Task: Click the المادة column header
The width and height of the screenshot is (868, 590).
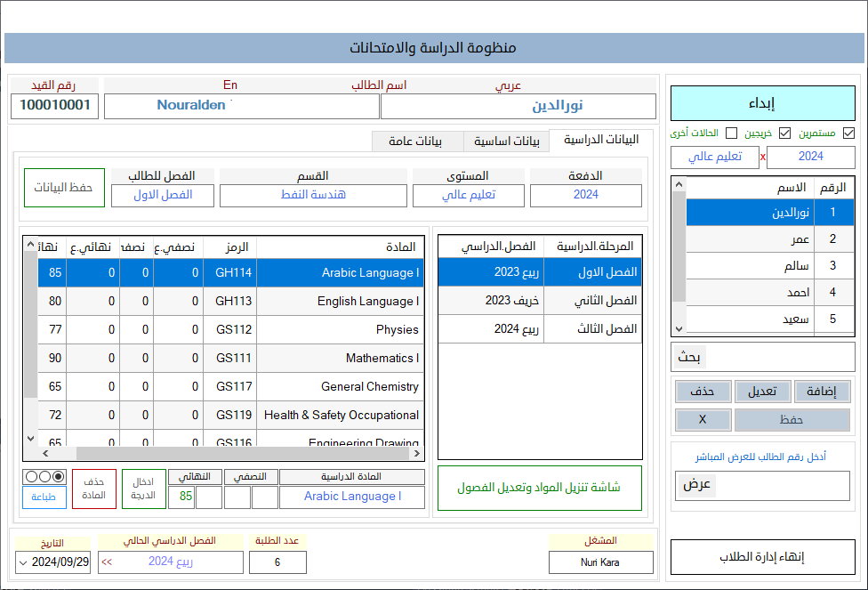Action: coord(341,247)
